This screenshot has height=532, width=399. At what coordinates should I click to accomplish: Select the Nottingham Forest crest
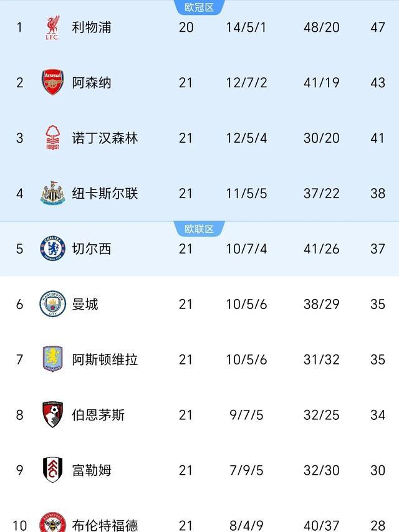(52, 138)
